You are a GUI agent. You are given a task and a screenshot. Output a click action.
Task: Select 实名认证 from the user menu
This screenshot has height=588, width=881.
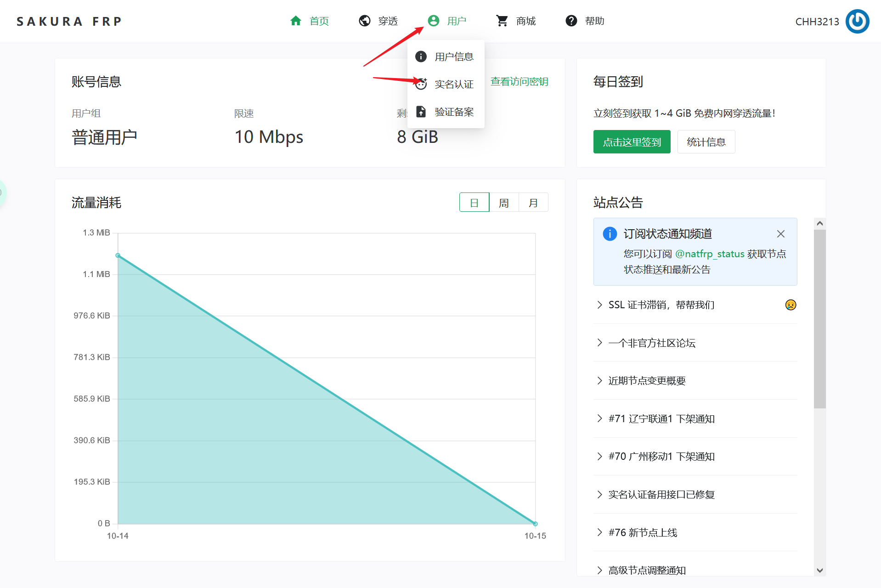454,84
